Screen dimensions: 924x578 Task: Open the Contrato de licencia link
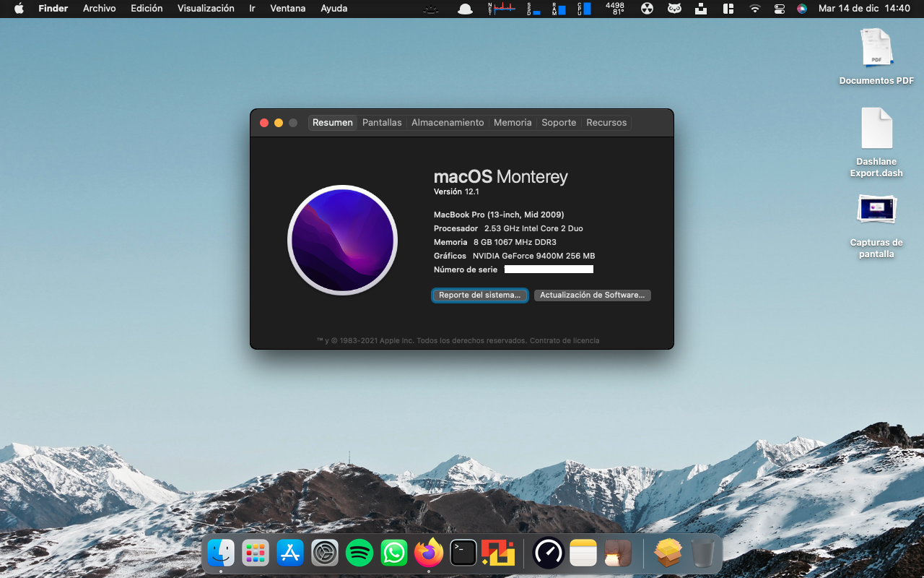[565, 340]
